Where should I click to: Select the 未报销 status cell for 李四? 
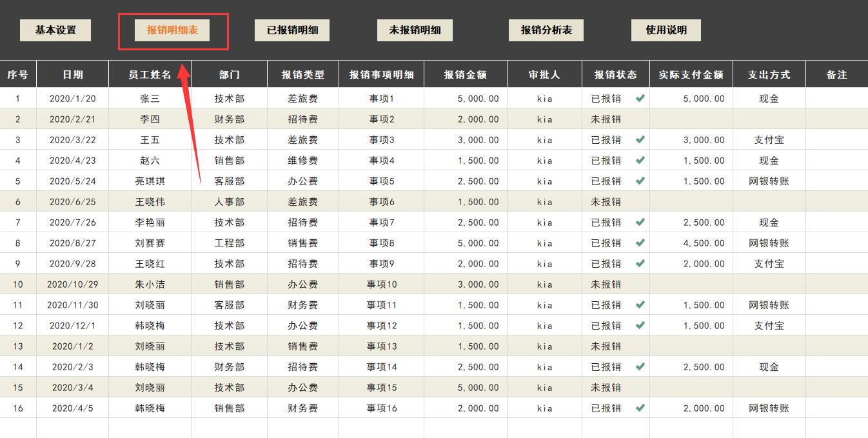point(615,119)
